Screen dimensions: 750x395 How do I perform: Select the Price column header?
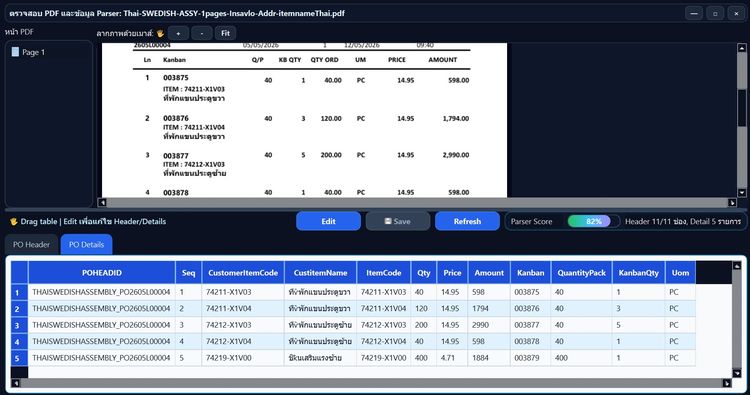pyautogui.click(x=452, y=273)
